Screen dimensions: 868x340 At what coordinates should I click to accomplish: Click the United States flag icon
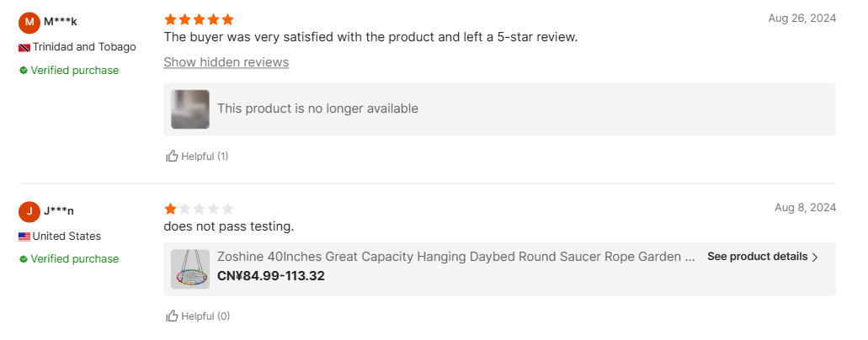tap(24, 236)
